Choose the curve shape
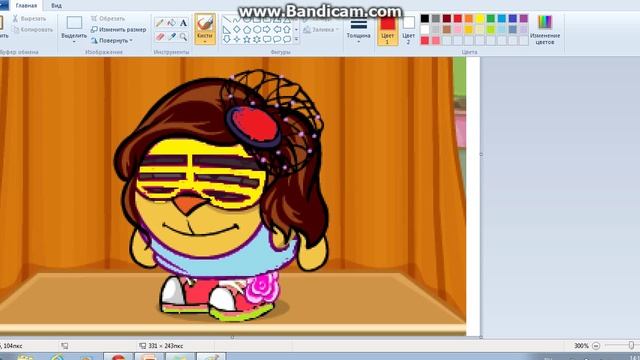Screen dimensions: 640x360 (x=237, y=20)
